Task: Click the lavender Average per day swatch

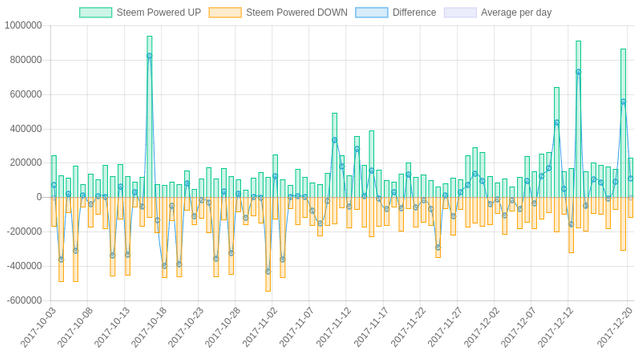Action: (460, 13)
